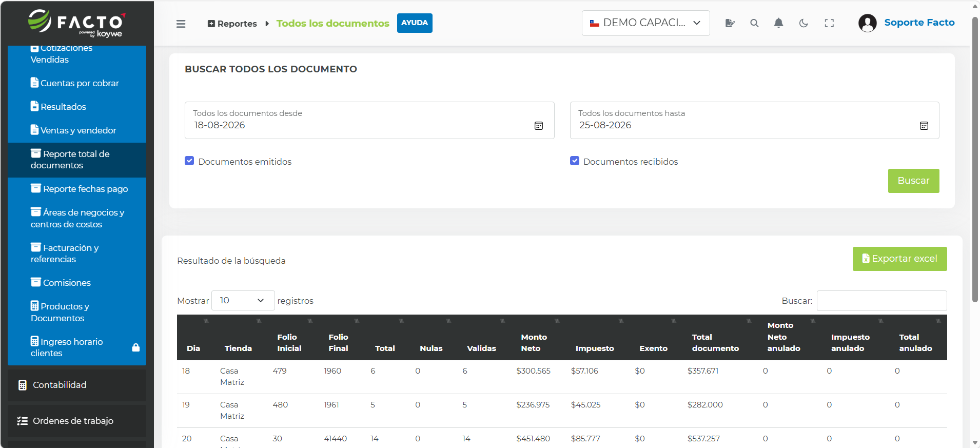Click the $57.106 impuesto cell
The height and width of the screenshot is (448, 980).
(x=584, y=371)
